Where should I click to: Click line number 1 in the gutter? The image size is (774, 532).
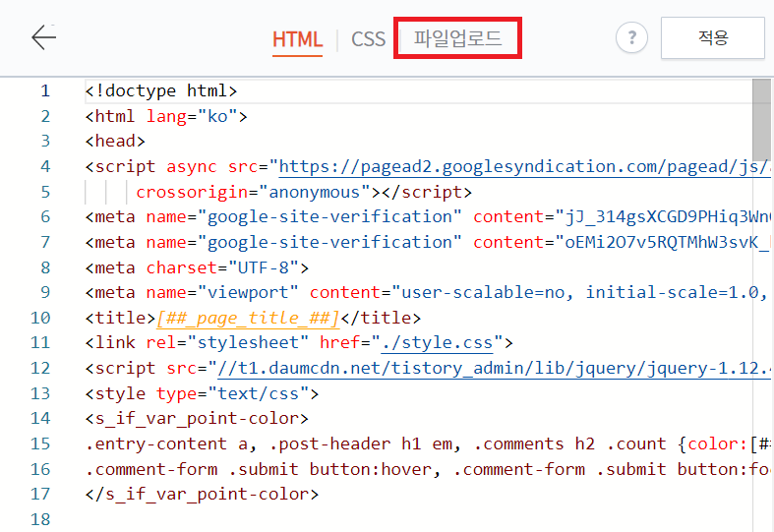(45, 90)
